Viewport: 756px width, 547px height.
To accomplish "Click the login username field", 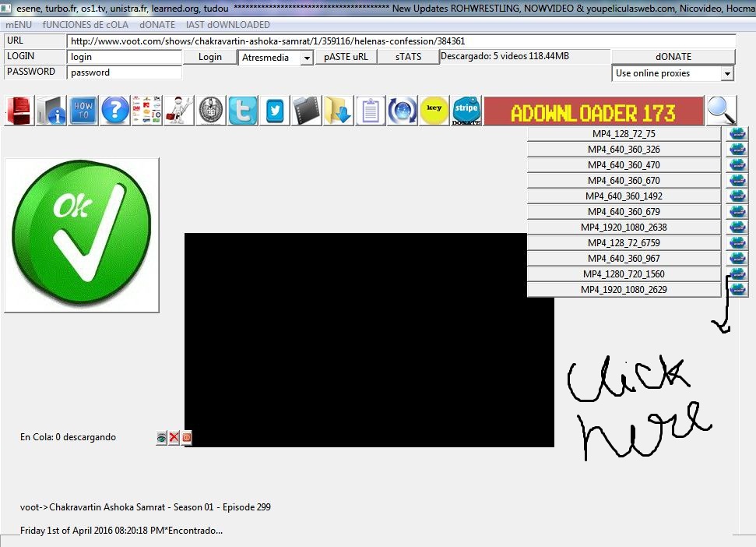I will coord(125,57).
